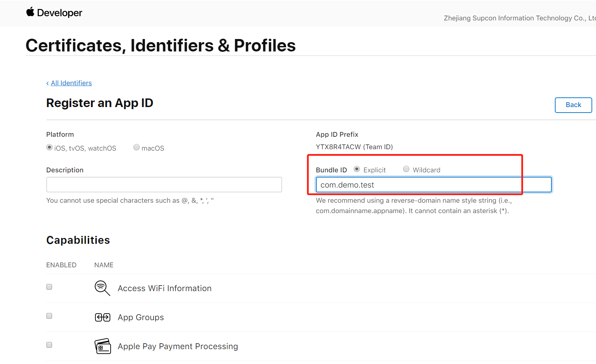596x364 pixels.
Task: Click the App Groups icon
Action: pos(103,317)
